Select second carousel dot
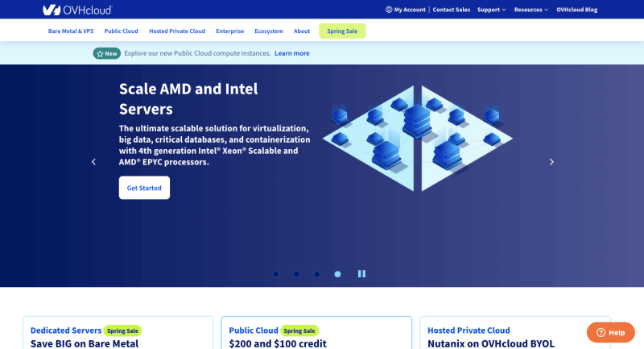The width and height of the screenshot is (644, 349). point(296,274)
